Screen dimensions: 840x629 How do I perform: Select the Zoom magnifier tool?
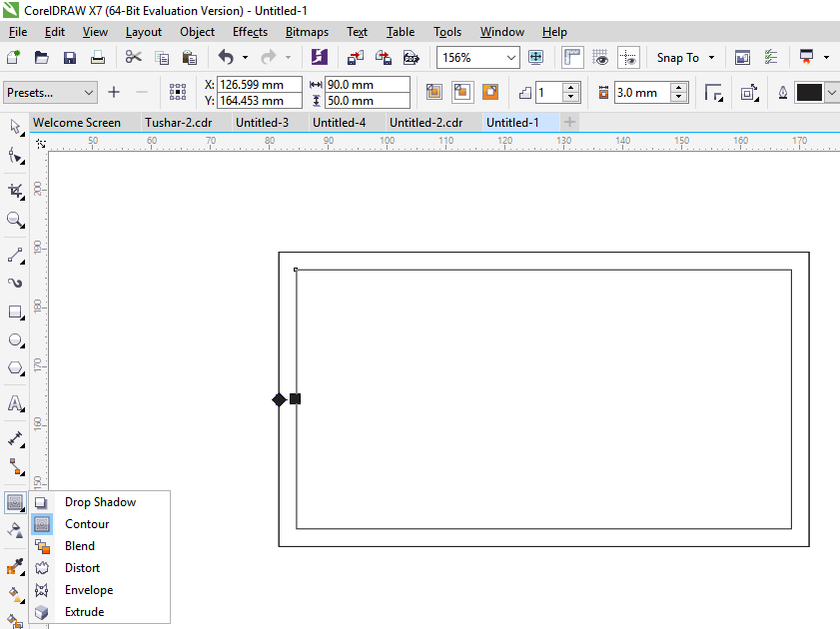coord(15,220)
